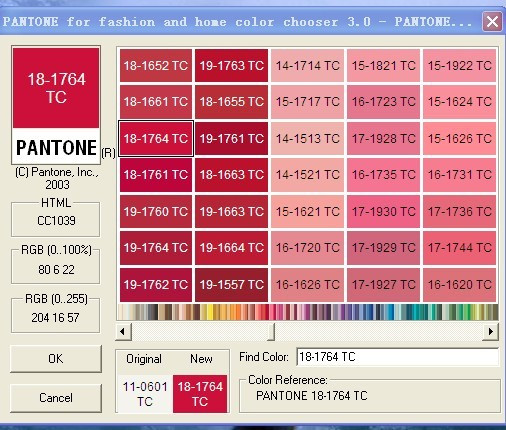Viewport: 506px width, 430px height.
Task: Select the 19-1764 TC swatch
Action: (156, 248)
